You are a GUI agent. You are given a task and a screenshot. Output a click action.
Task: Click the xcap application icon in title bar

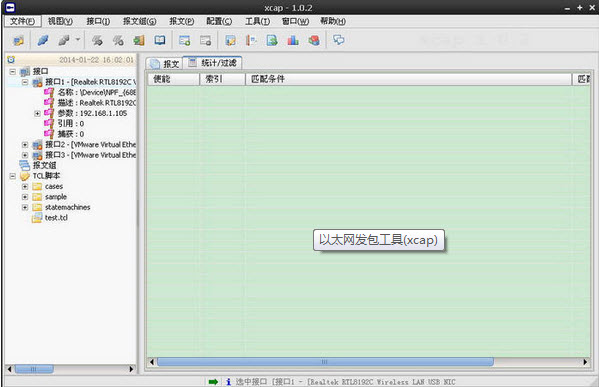click(10, 7)
